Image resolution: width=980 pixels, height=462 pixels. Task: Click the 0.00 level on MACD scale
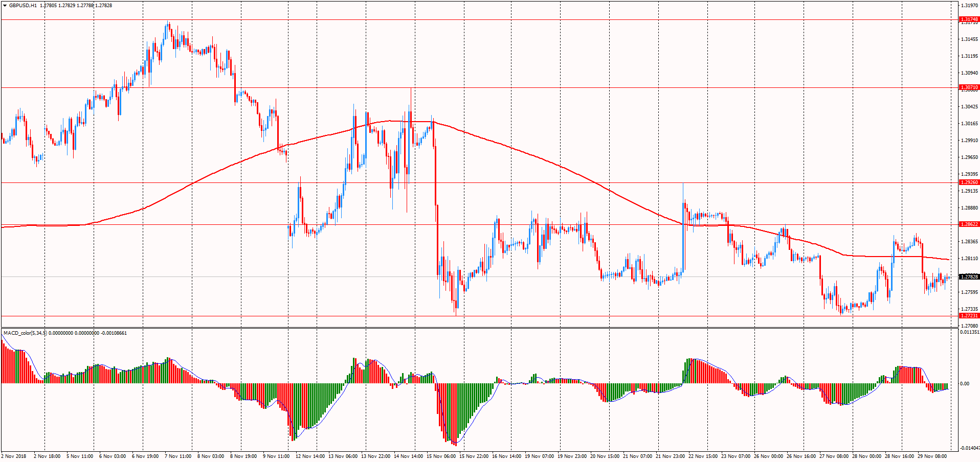tap(964, 384)
